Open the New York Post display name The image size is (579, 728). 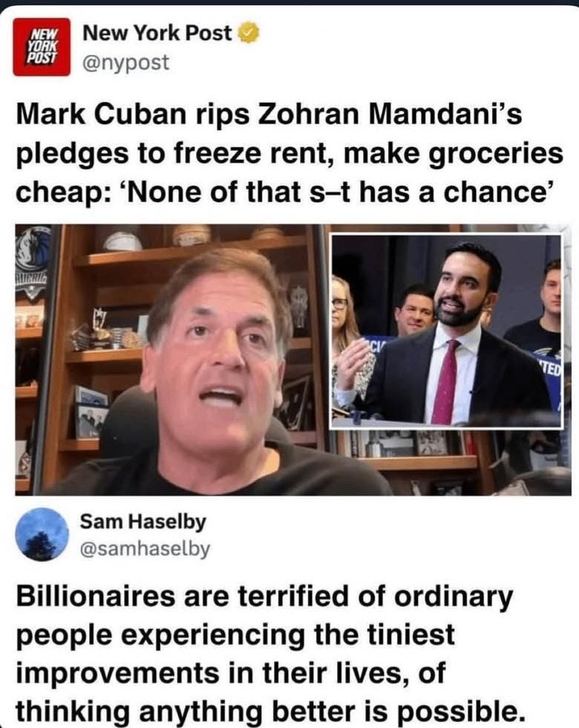[x=157, y=33]
